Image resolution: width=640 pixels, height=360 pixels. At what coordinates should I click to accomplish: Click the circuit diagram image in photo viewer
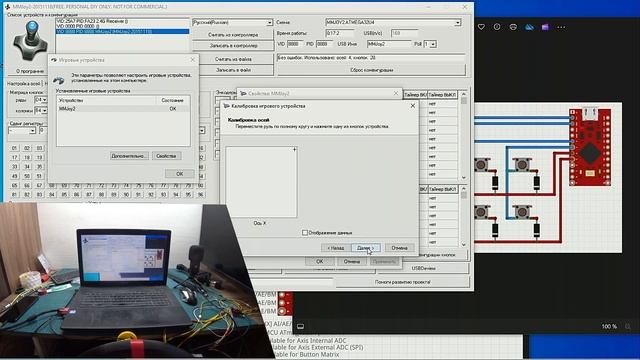548,178
